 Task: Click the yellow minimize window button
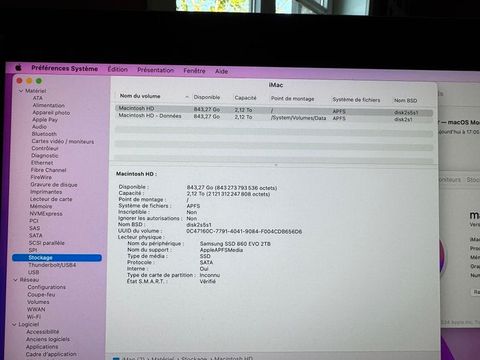[29, 81]
